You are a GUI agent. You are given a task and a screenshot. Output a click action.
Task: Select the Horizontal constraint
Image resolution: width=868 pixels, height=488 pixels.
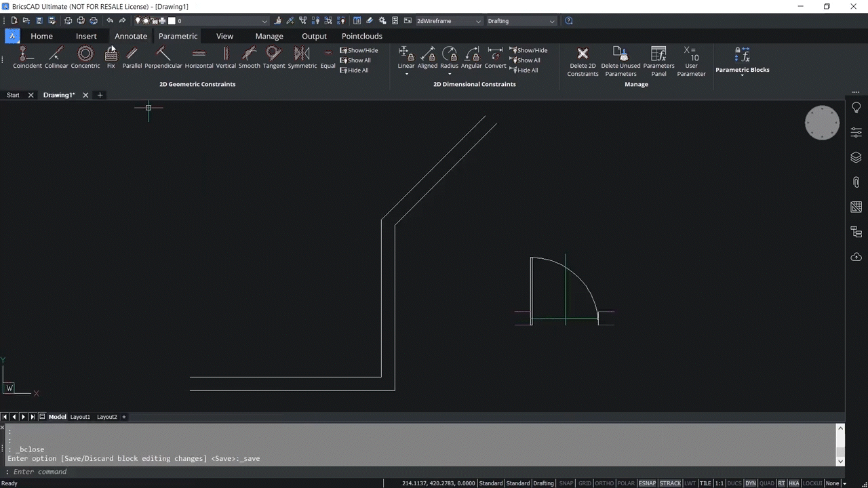pyautogui.click(x=199, y=58)
